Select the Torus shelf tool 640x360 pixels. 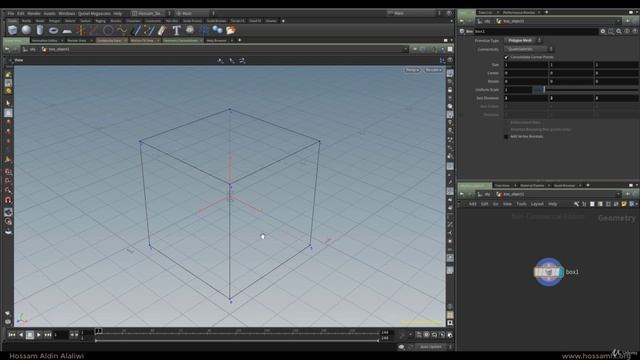[53, 30]
